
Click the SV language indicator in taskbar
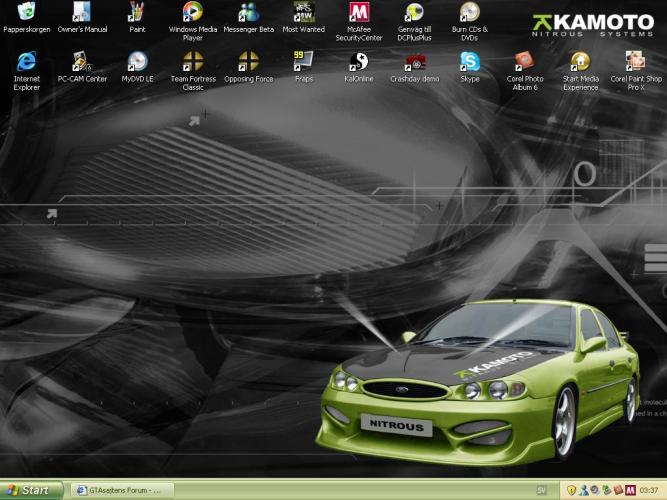[x=541, y=490]
